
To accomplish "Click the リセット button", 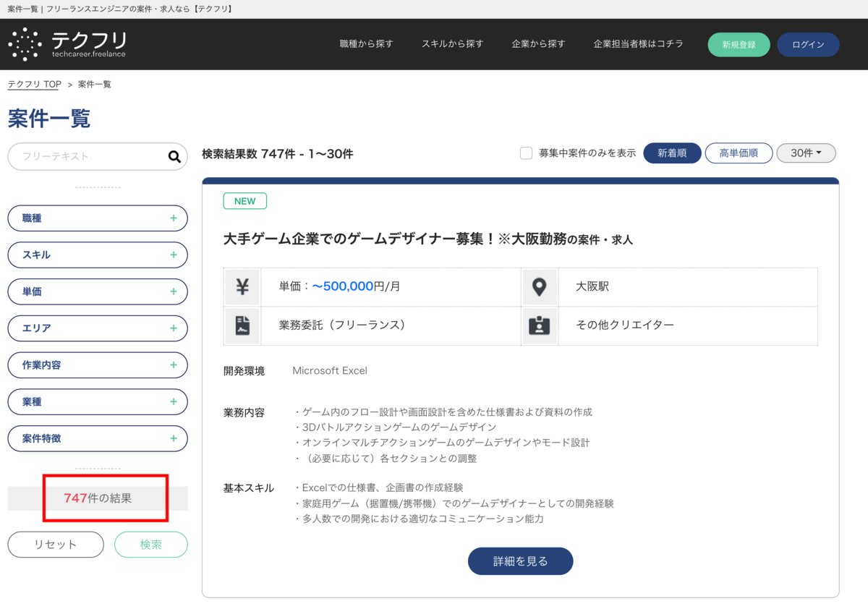I will (x=56, y=545).
